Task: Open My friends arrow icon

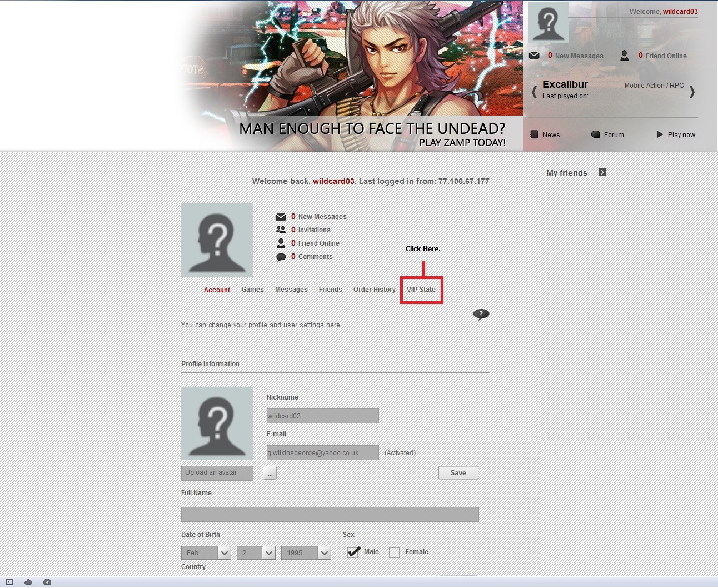Action: pyautogui.click(x=602, y=172)
